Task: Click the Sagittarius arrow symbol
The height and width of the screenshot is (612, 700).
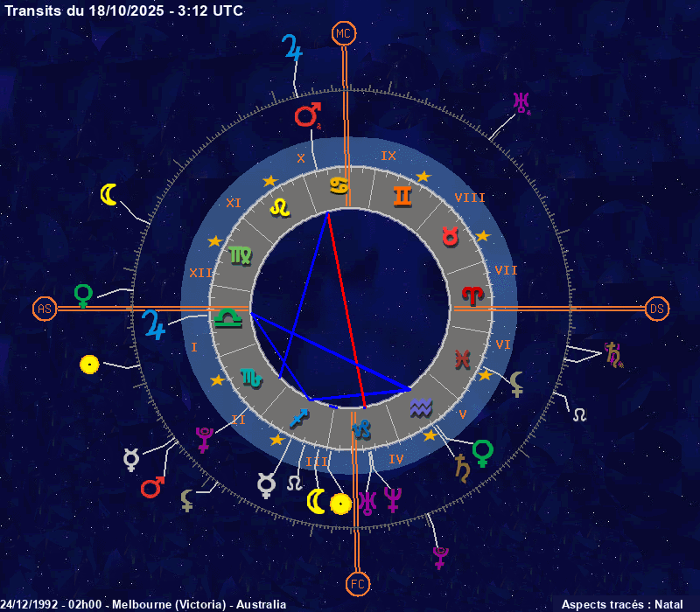Action: pyautogui.click(x=299, y=416)
